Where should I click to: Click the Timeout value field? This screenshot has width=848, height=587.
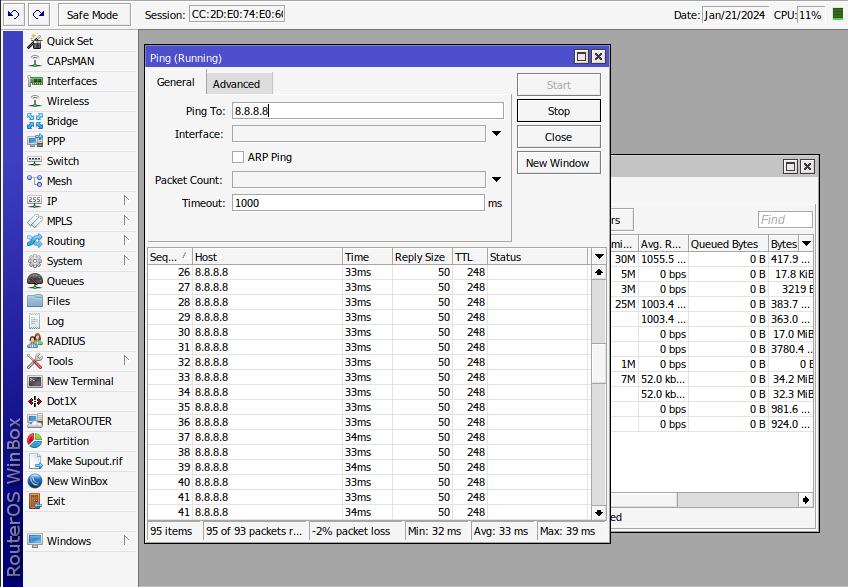point(358,203)
